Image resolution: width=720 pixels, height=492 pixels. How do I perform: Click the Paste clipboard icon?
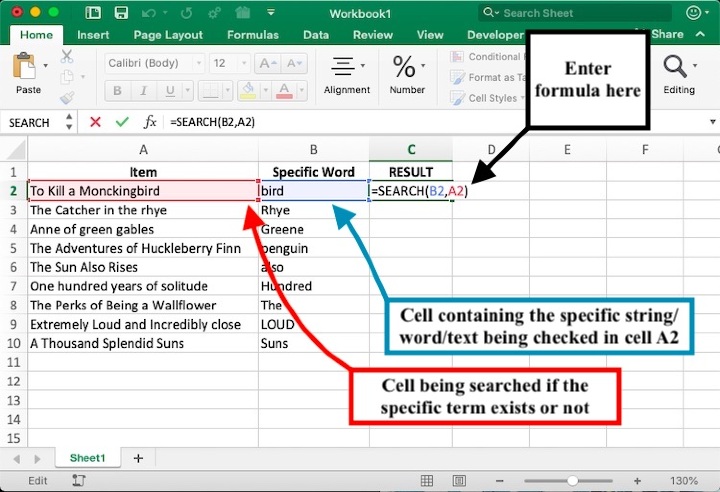[x=24, y=67]
